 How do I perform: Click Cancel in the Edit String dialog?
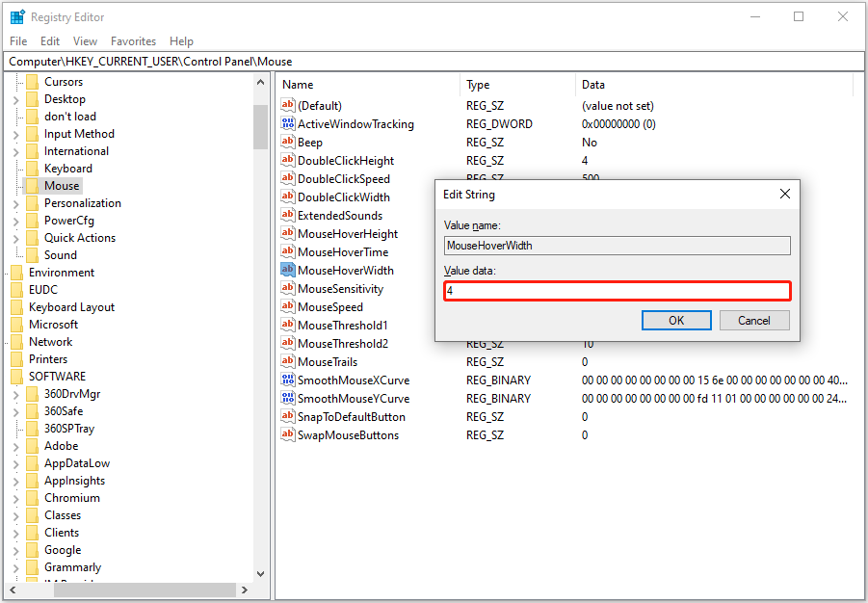tap(753, 320)
